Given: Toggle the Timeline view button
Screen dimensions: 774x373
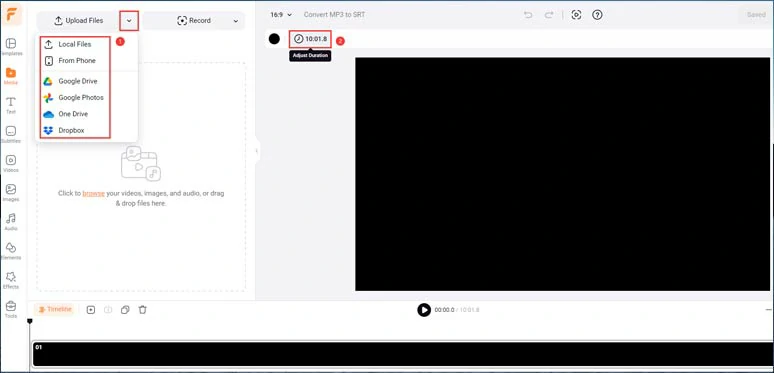Looking at the screenshot, I should (55, 309).
